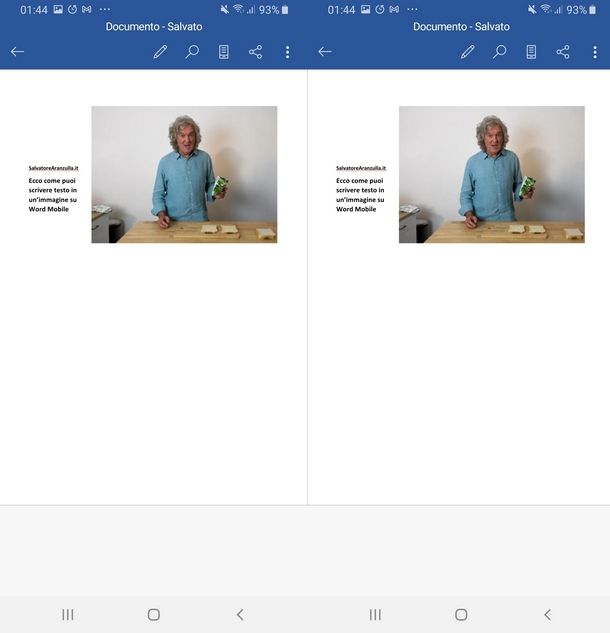Tap the image notification icon in left status bar
This screenshot has height=633, width=610.
coord(58,9)
